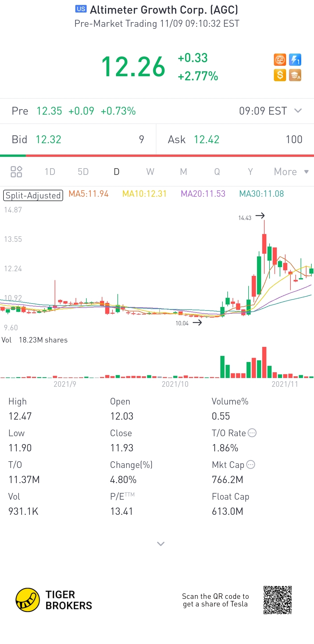Tap the current price 12.26
Screen dimensions: 314x644
click(x=133, y=67)
